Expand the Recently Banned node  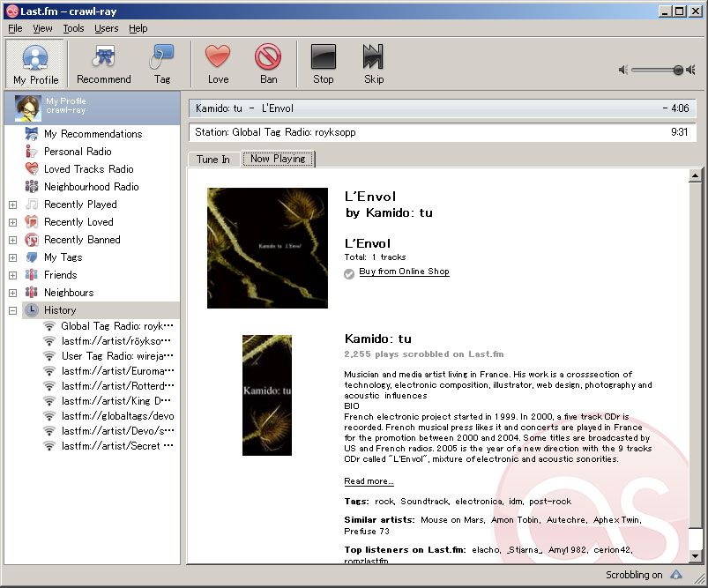12,240
